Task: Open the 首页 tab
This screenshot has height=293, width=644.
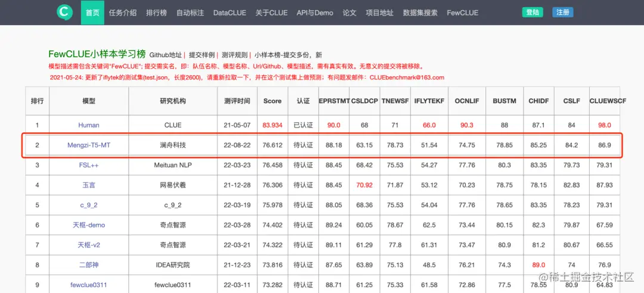Action: 92,13
